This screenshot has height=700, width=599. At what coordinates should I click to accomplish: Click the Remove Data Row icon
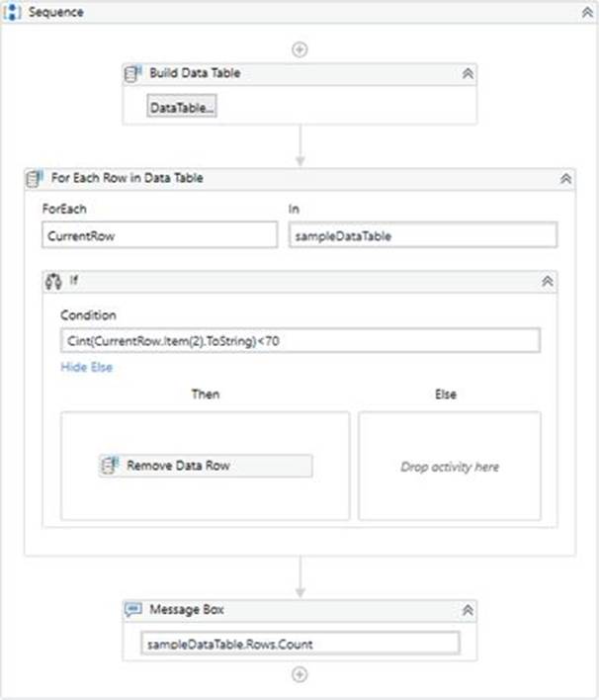[111, 465]
